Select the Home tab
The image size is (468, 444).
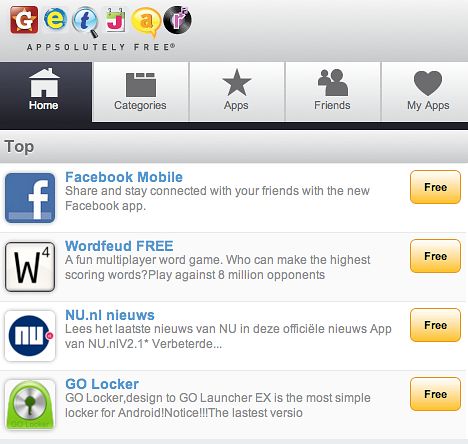(46, 92)
